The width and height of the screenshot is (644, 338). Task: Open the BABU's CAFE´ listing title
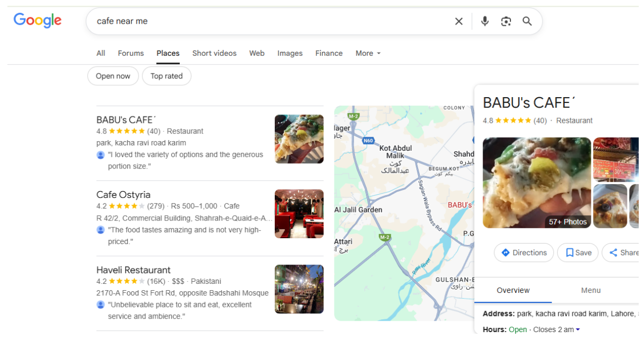point(126,120)
